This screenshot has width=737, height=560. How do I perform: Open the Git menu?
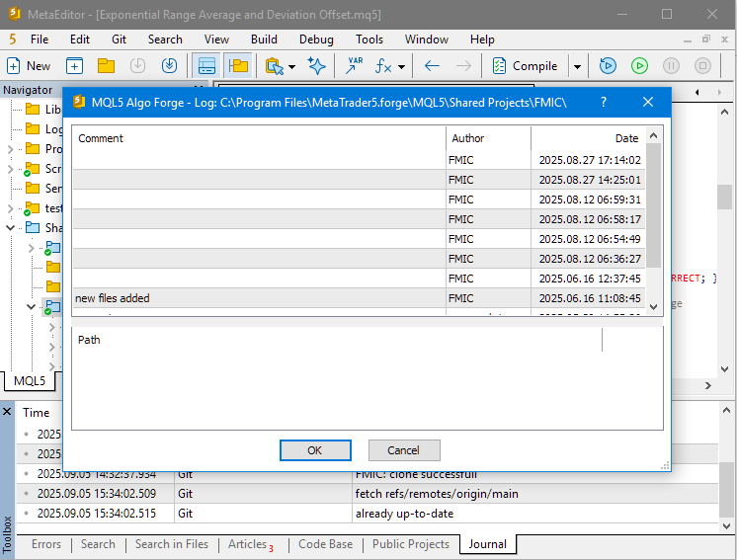click(119, 40)
